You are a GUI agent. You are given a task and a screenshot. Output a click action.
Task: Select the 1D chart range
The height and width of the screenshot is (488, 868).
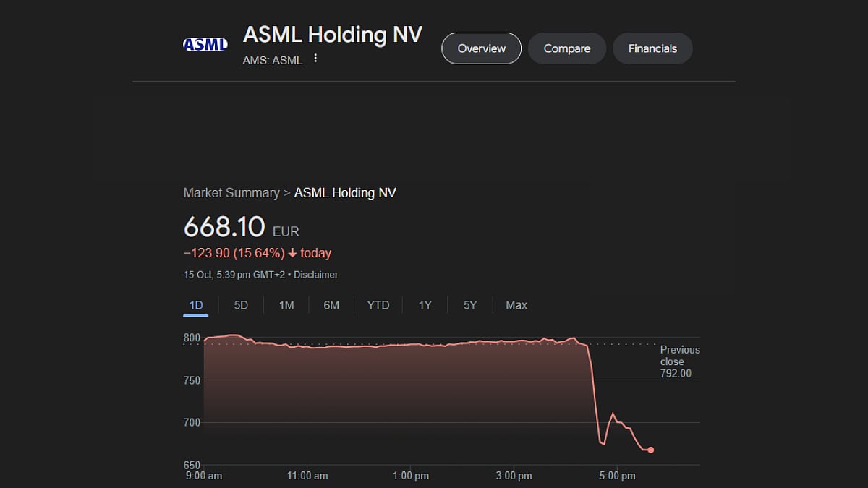[x=196, y=305]
